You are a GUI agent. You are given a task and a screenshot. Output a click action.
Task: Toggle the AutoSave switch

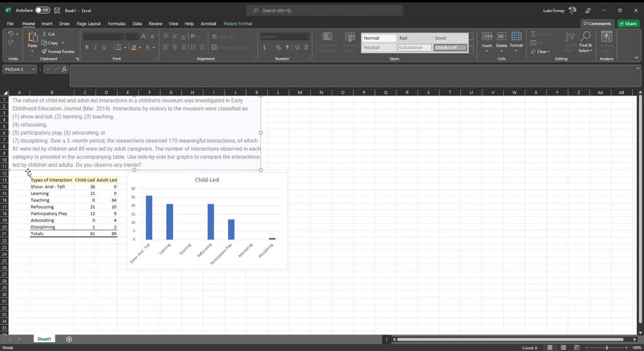pos(42,10)
